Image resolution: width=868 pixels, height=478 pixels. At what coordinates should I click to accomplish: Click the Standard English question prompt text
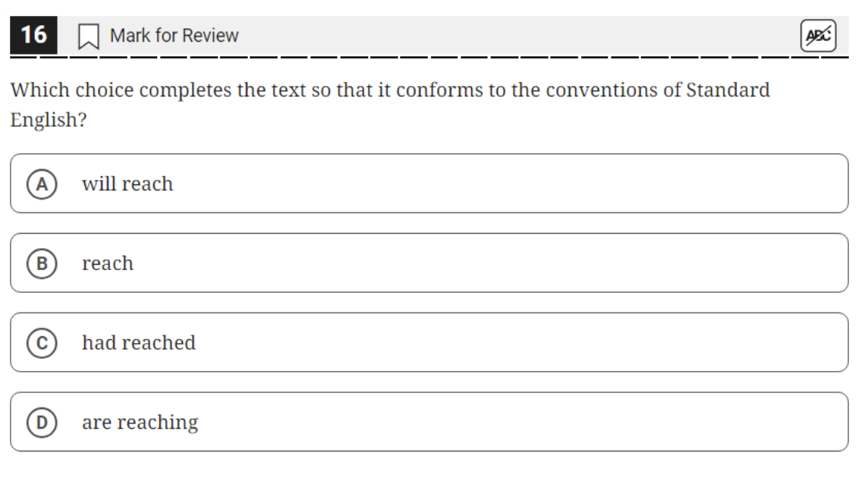tap(326, 93)
